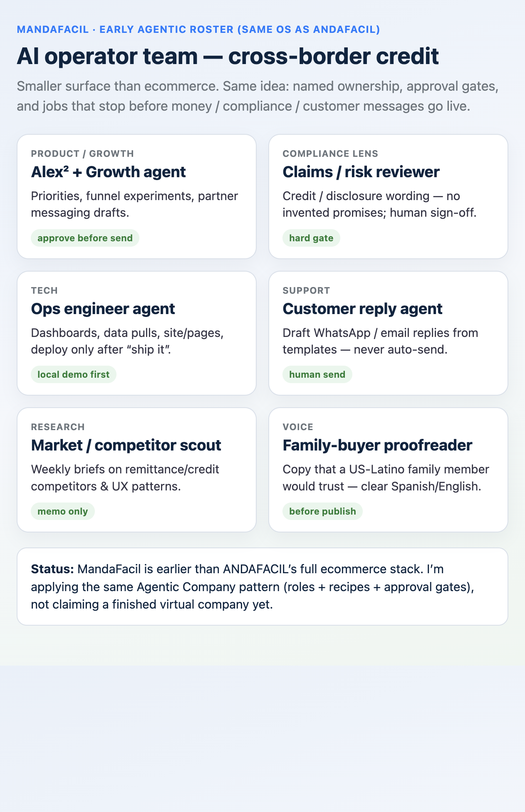Click the 'memo only' badge

pos(62,511)
